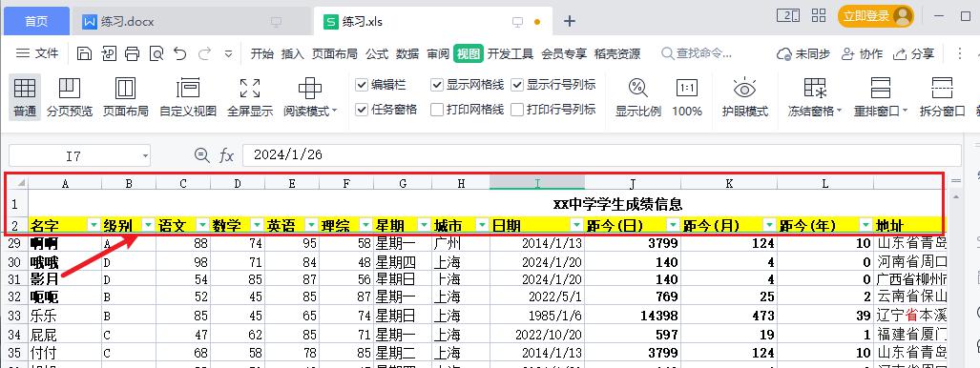Open the filter dropdown for 距今(年) column

tap(865, 225)
